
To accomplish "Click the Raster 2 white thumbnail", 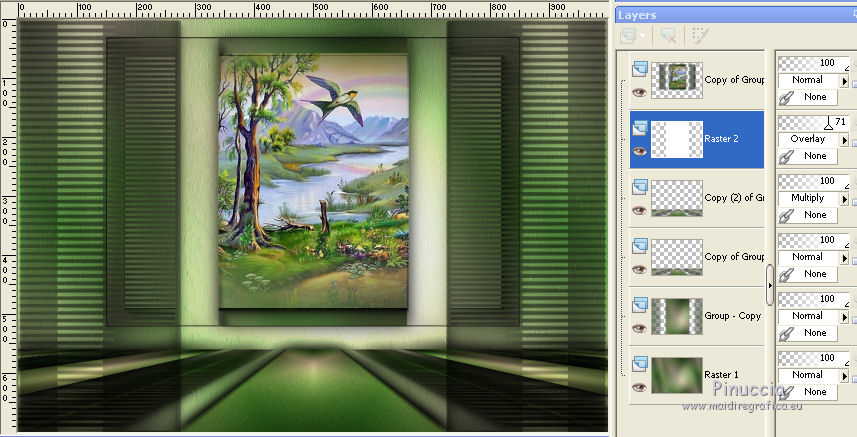I will point(677,139).
